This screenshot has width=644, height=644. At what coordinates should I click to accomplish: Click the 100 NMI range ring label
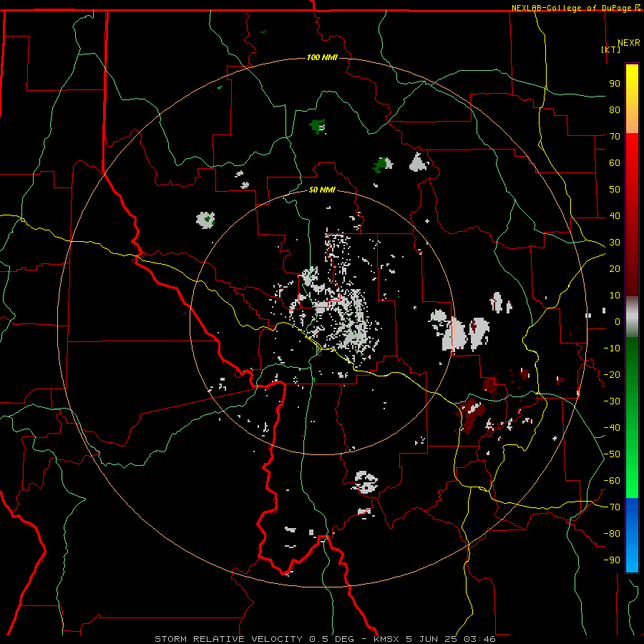click(322, 57)
